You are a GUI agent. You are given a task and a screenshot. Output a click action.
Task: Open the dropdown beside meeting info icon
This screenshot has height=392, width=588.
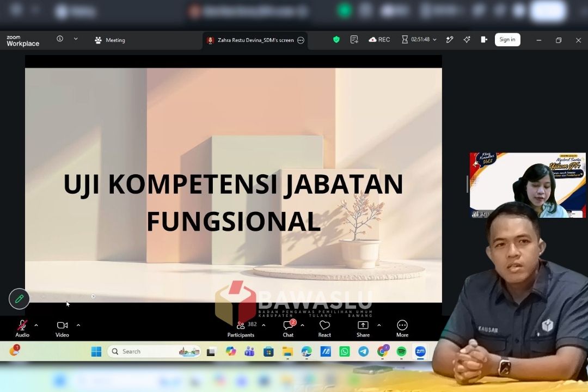76,39
